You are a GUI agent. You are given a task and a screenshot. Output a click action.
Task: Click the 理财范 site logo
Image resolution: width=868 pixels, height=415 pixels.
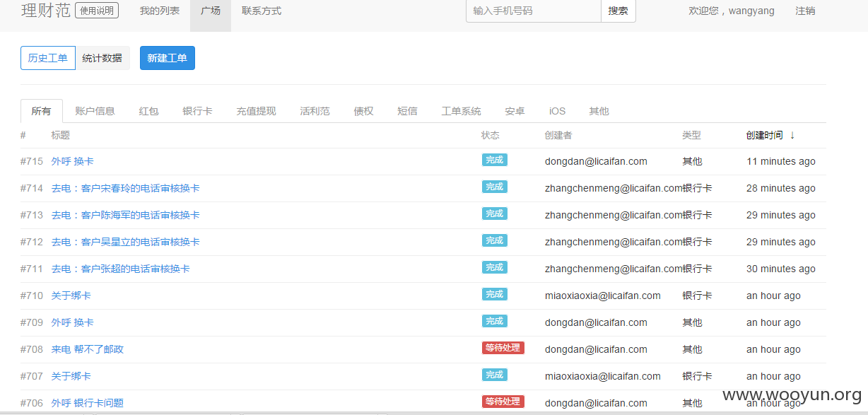(45, 10)
